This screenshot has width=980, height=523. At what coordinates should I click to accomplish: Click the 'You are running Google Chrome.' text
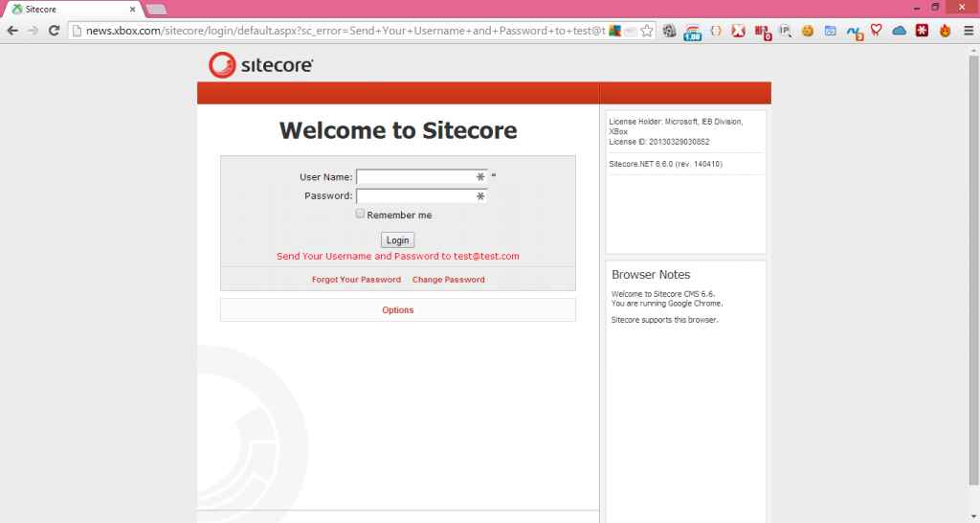click(667, 304)
